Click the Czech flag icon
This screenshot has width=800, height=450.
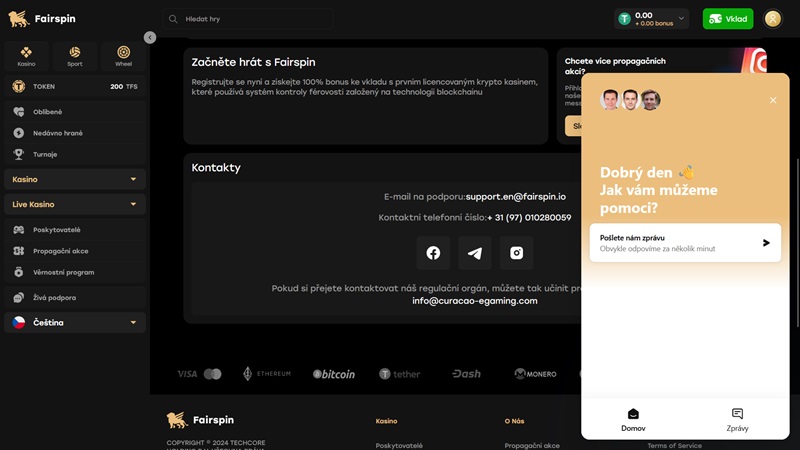(x=19, y=322)
